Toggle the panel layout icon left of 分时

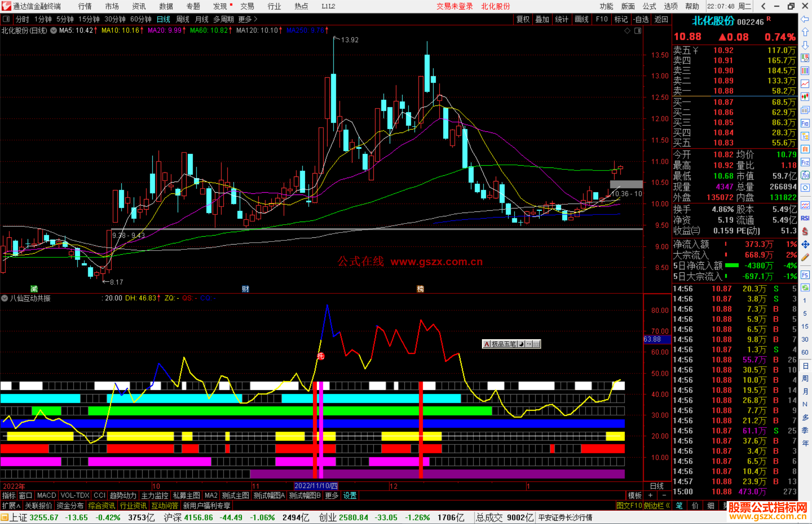pyautogui.click(x=6, y=19)
